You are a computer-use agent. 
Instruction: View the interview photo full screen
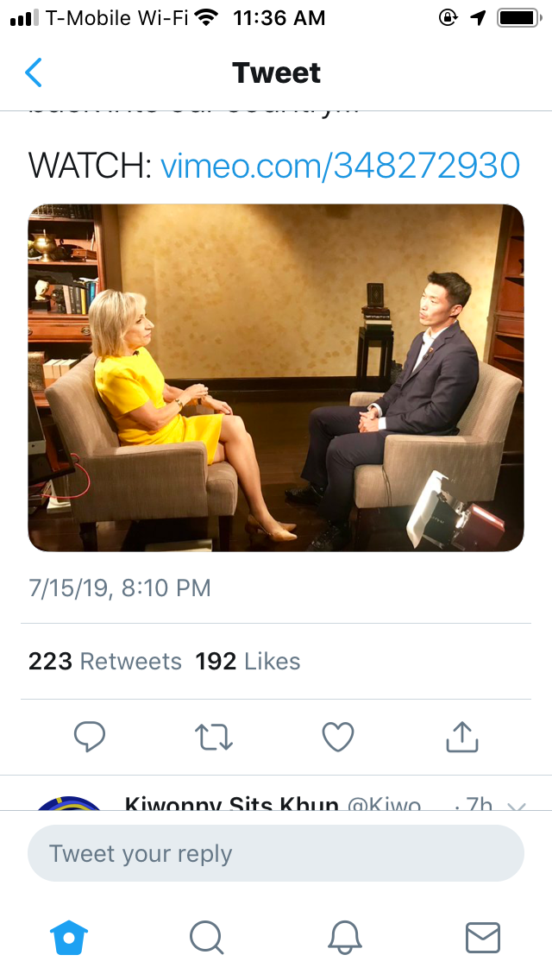click(x=276, y=378)
